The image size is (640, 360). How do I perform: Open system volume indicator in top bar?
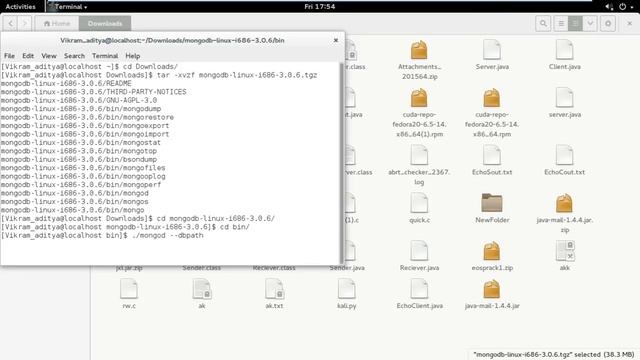pyautogui.click(x=609, y=7)
